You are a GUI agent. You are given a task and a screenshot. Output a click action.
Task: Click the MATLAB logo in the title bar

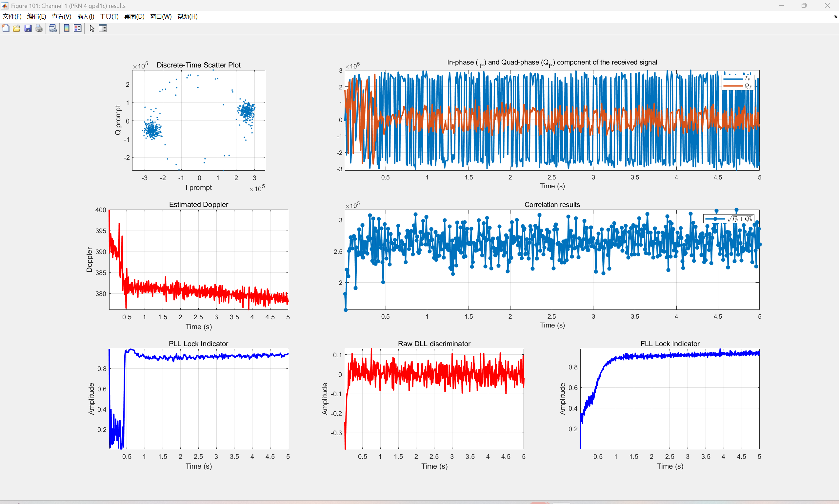(4, 6)
